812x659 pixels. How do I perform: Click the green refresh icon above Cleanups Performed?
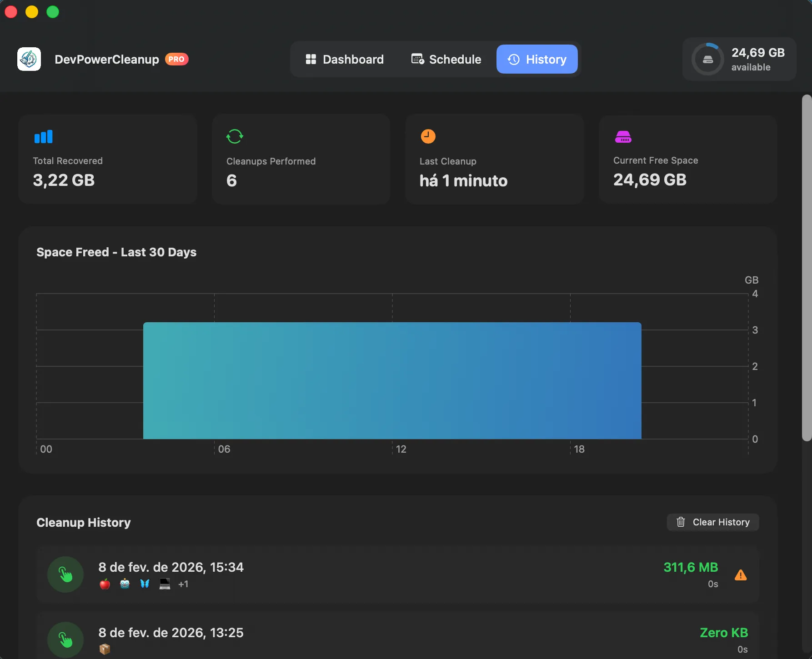235,136
